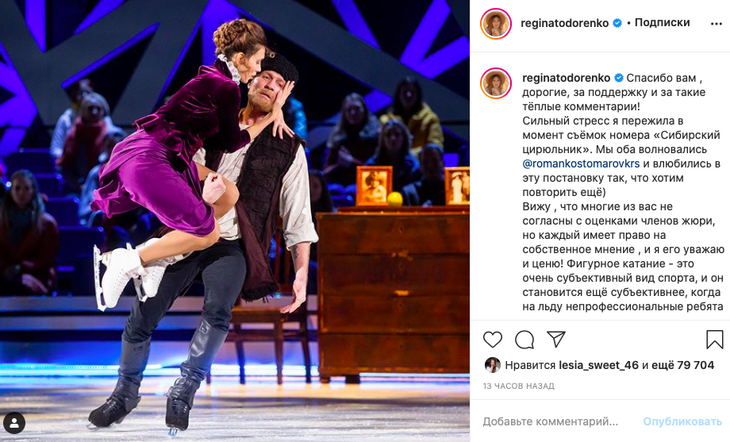Show tagged people icon on the photo

(x=14, y=423)
